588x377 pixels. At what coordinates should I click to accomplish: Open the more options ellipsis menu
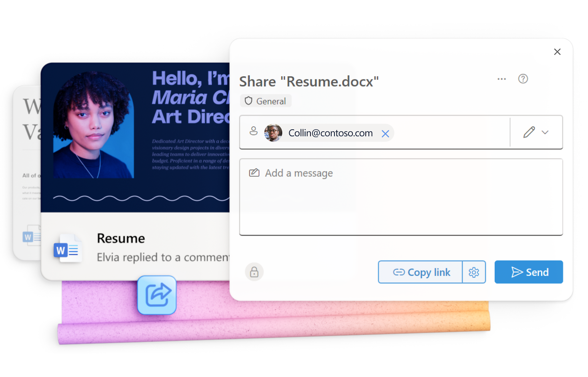tap(502, 79)
